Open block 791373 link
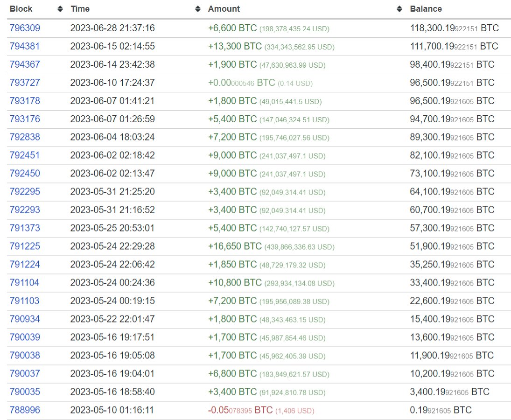This screenshot has height=420, width=511. [25, 228]
